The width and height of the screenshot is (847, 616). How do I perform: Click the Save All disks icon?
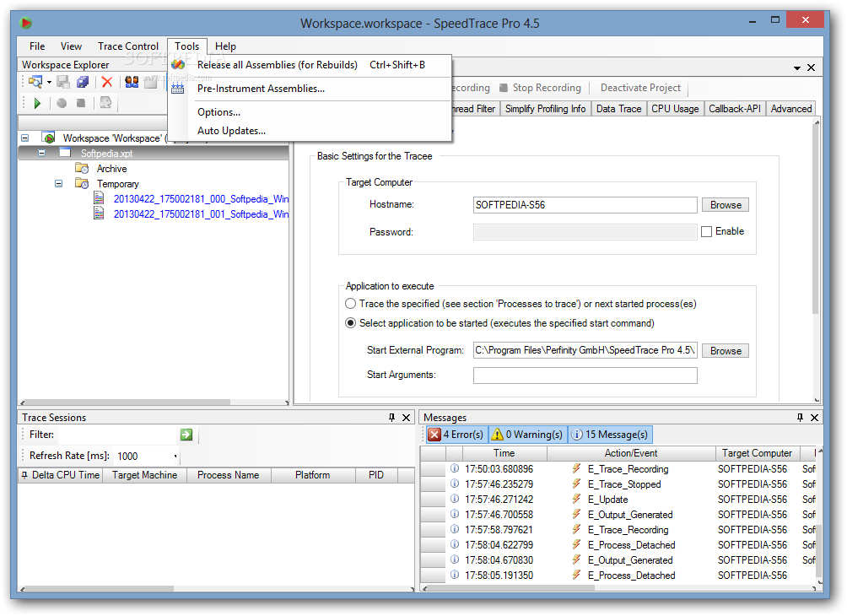[x=83, y=82]
